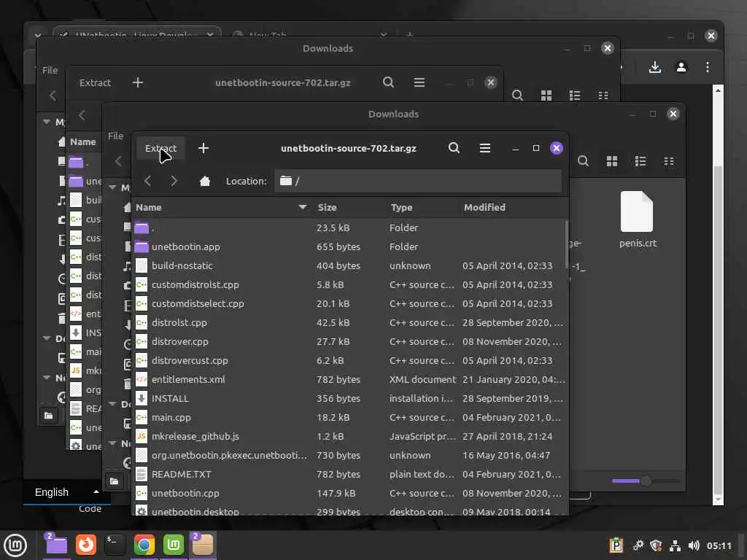Sort by Modified column header

(512, 207)
